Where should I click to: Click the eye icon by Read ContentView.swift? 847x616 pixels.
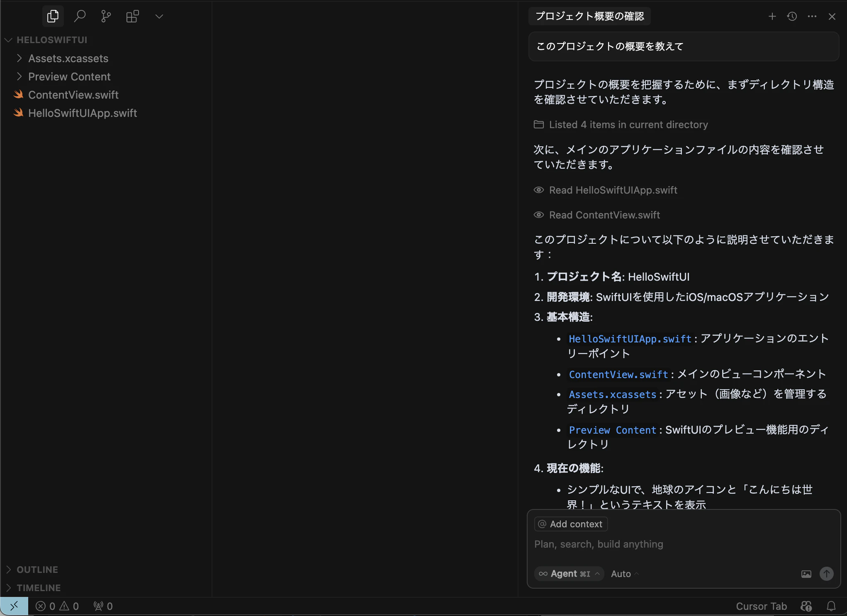pos(539,215)
